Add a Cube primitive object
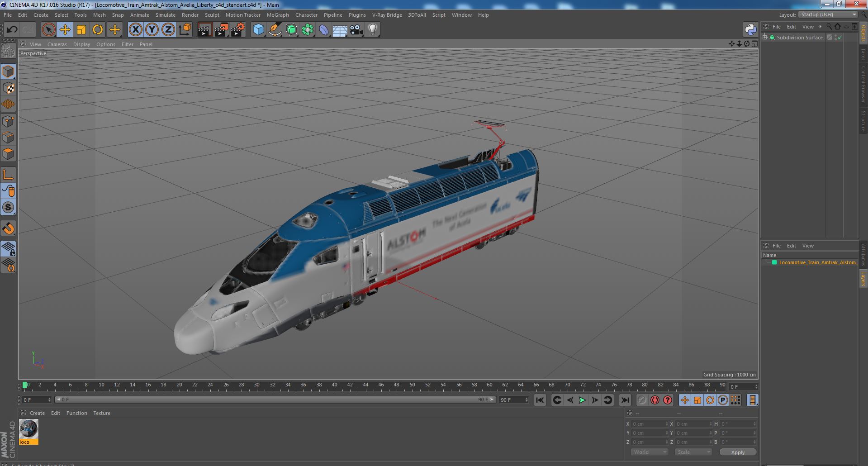This screenshot has width=868, height=466. 258,30
